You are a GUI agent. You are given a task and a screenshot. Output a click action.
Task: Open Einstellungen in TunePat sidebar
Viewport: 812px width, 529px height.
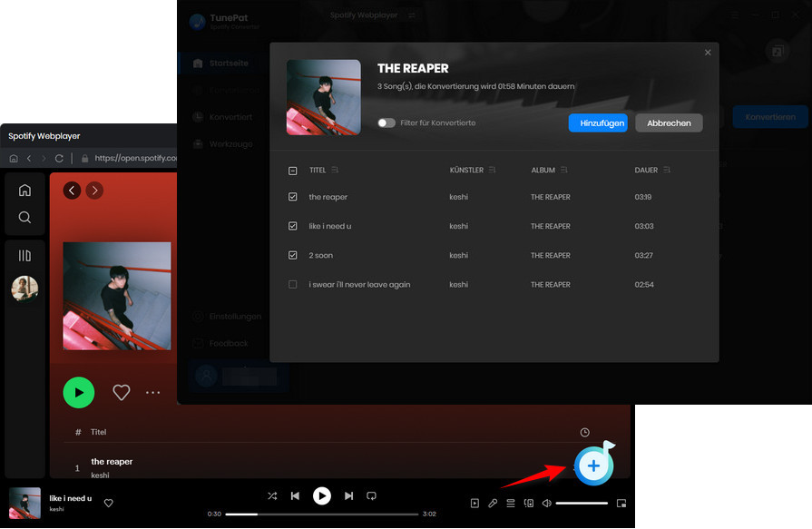[x=227, y=316]
